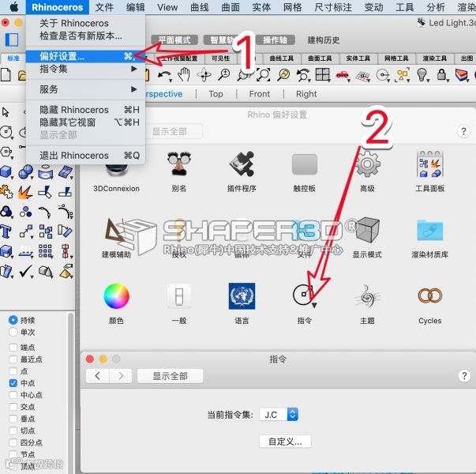
Task: Open the 当前指令集 J.C dropdown
Action: [x=279, y=415]
